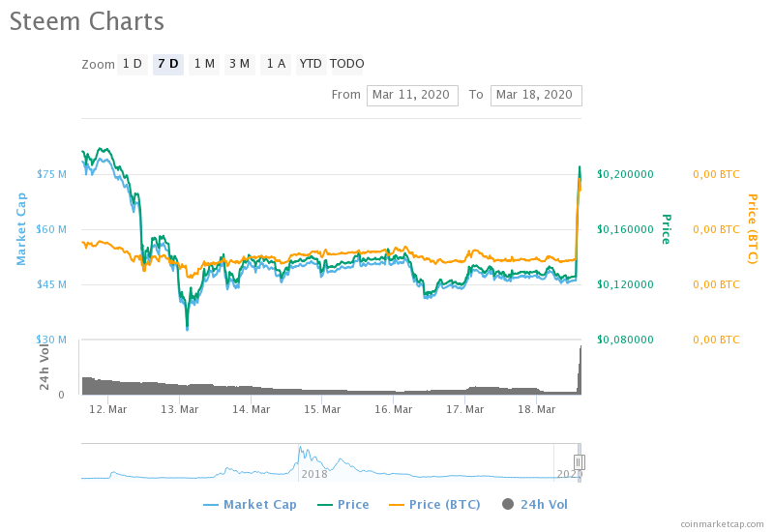Image resolution: width=774 pixels, height=532 pixels.
Task: Toggle the green Price series in legend
Action: point(343,504)
